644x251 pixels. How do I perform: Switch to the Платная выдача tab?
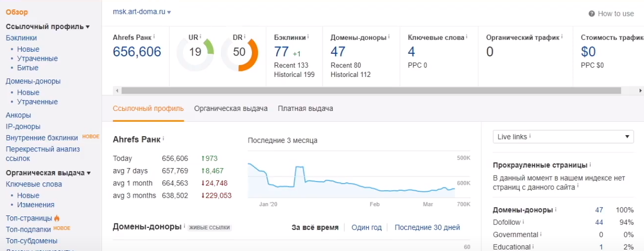point(305,108)
